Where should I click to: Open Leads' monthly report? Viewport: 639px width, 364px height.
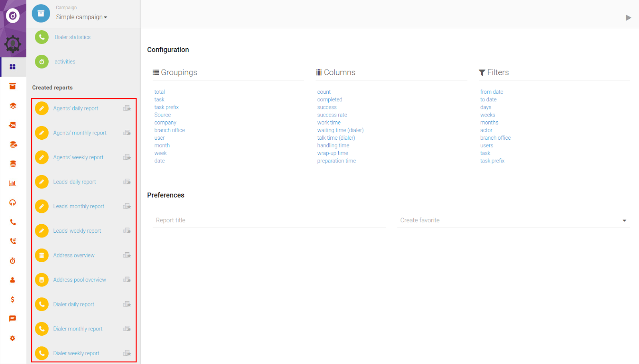[x=78, y=206]
